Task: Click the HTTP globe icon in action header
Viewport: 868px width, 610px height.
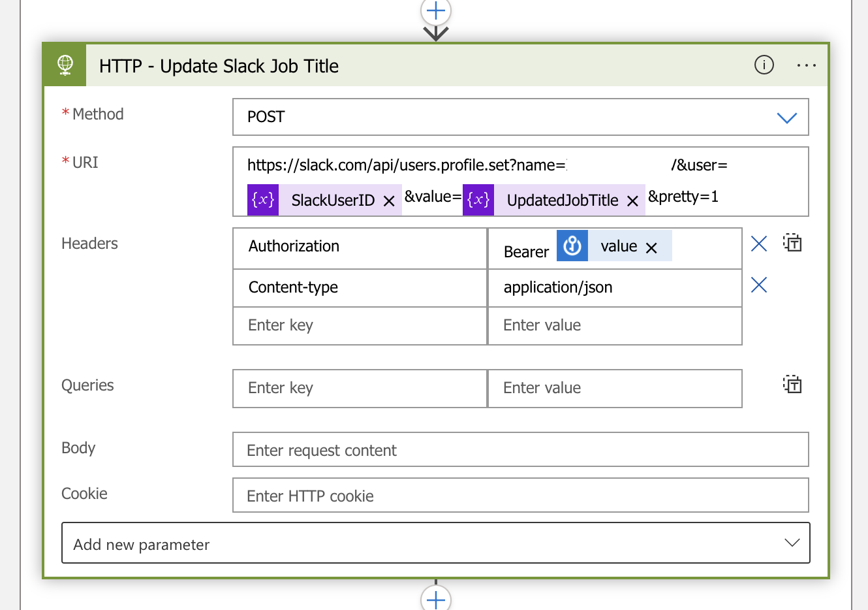Action: coord(65,65)
